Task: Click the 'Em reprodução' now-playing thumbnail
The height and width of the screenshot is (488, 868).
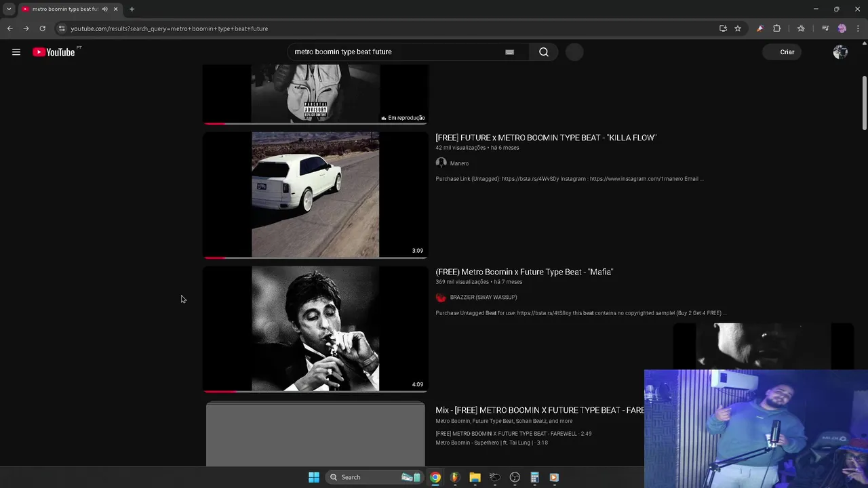Action: pyautogui.click(x=315, y=94)
